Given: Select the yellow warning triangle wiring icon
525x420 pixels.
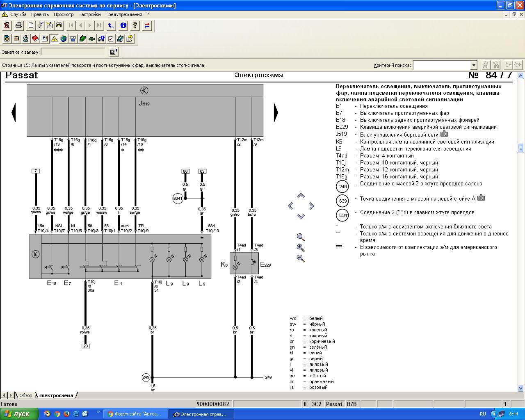Looking at the screenshot, I should pos(54,39).
